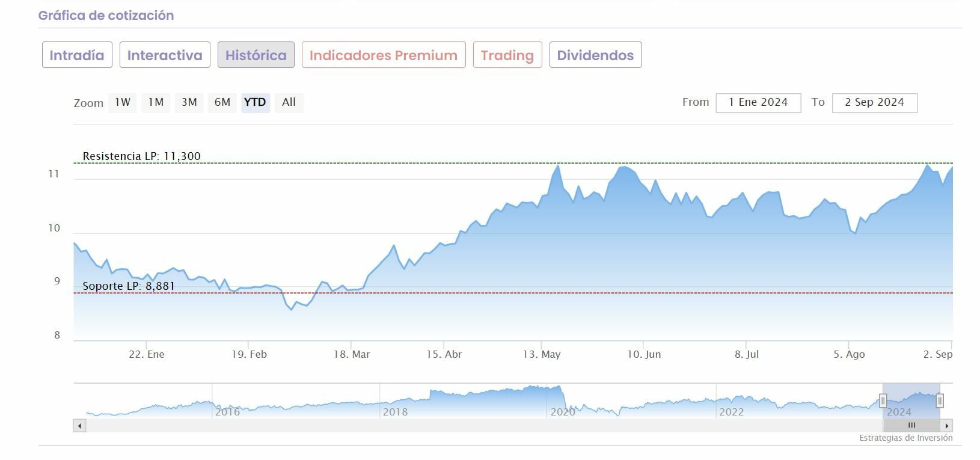Set zoom to 1W

coord(123,102)
